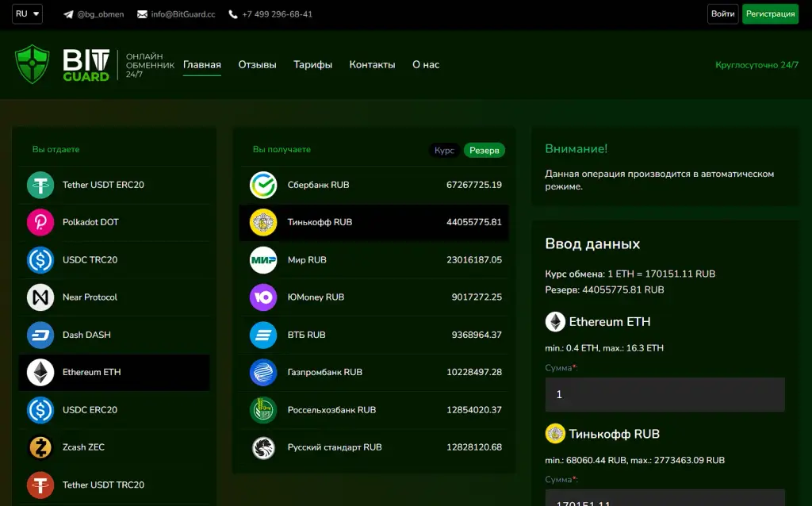
Task: Click the Регистрация button
Action: click(x=771, y=14)
